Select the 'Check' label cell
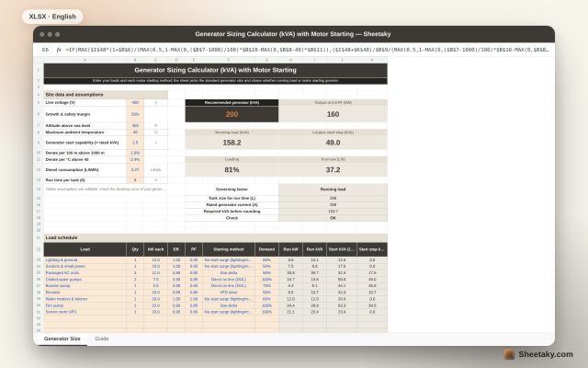588x368 pixels. pos(232,218)
